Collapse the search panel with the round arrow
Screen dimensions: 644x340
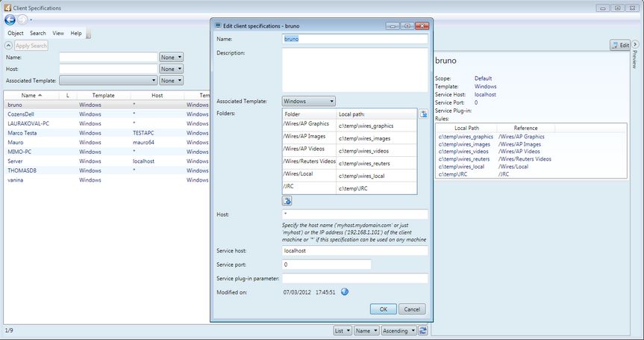[x=8, y=46]
